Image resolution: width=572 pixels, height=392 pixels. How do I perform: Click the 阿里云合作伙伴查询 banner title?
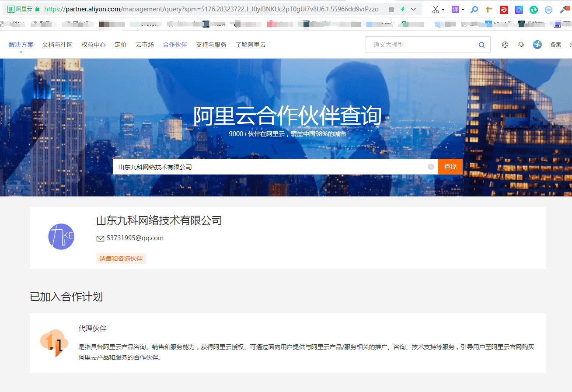pos(287,116)
